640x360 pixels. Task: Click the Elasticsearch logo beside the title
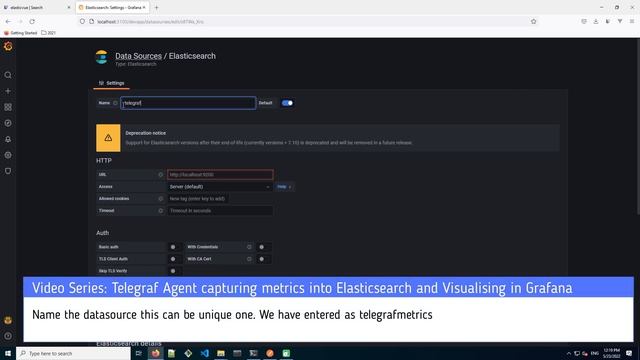[x=101, y=57]
